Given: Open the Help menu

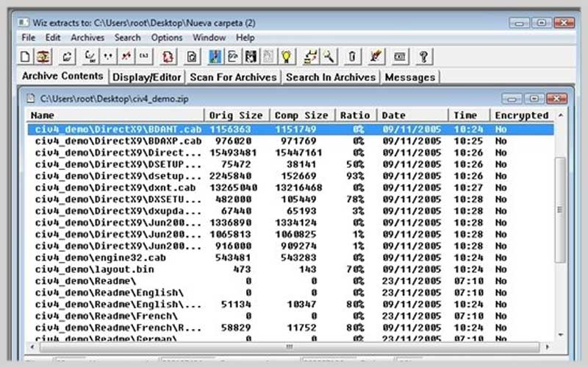Looking at the screenshot, I should coord(245,38).
